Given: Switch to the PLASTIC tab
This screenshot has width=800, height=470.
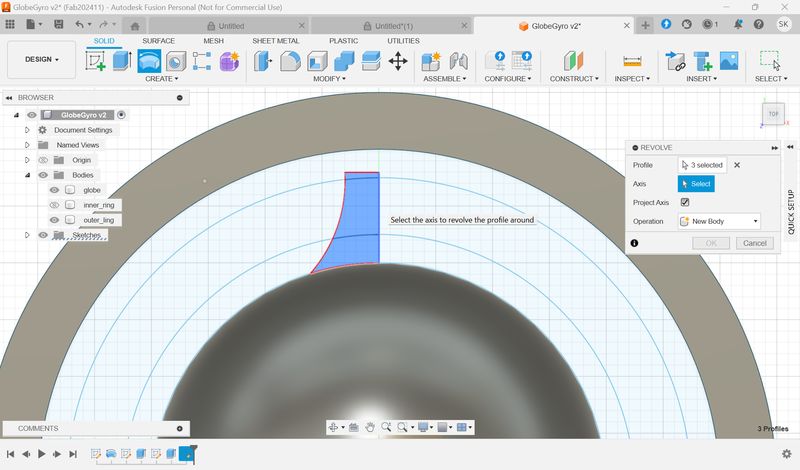Looking at the screenshot, I should click(x=343, y=41).
